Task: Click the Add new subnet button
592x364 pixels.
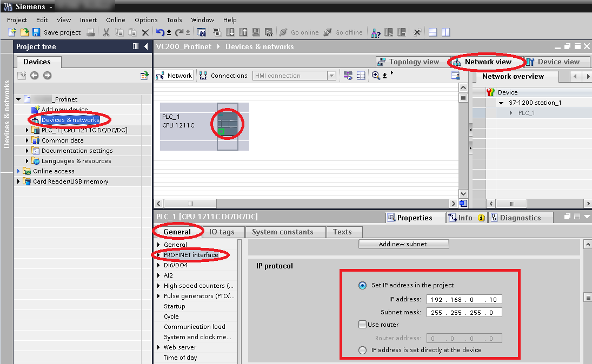Action: [403, 244]
